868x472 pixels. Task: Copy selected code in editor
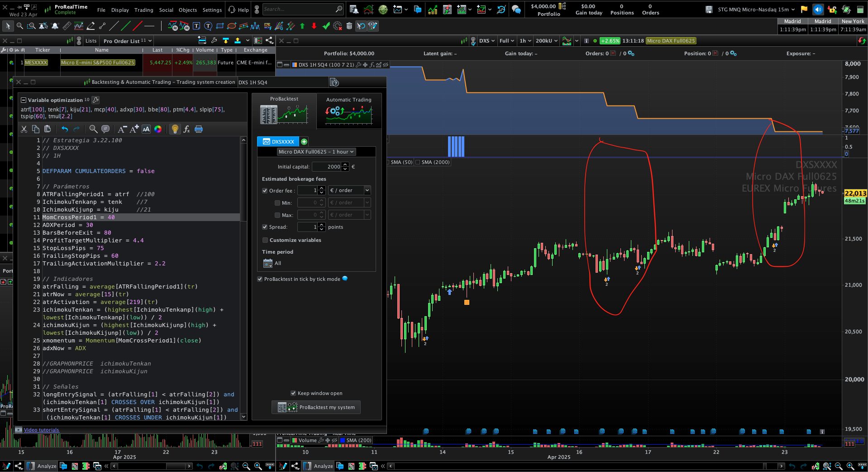[x=36, y=129]
